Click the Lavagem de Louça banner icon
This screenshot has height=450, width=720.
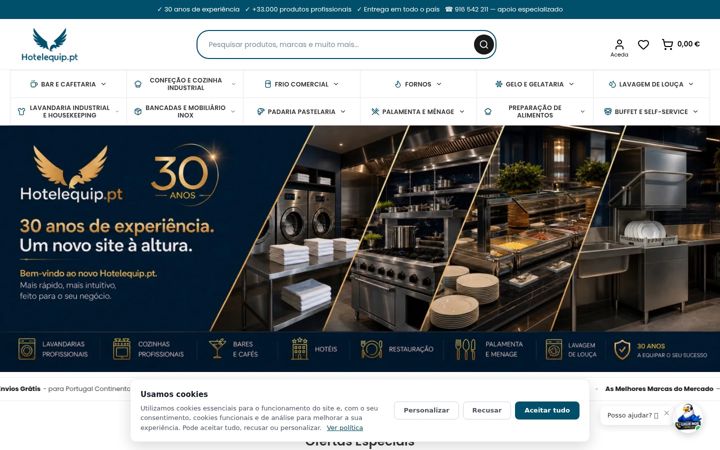(554, 349)
